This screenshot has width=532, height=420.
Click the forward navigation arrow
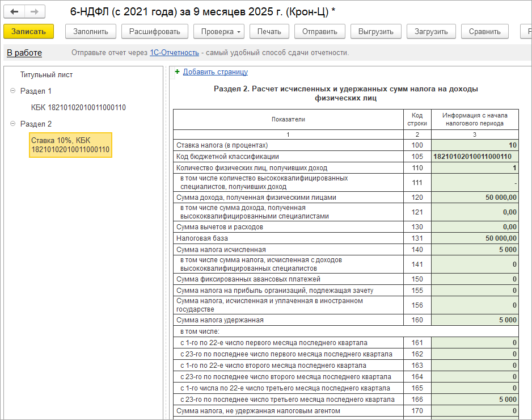point(34,11)
